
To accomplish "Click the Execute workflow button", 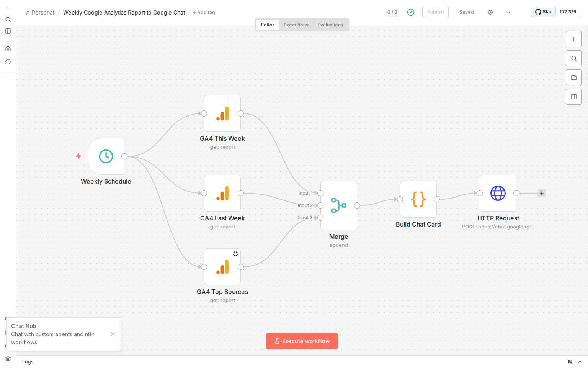I will [302, 341].
